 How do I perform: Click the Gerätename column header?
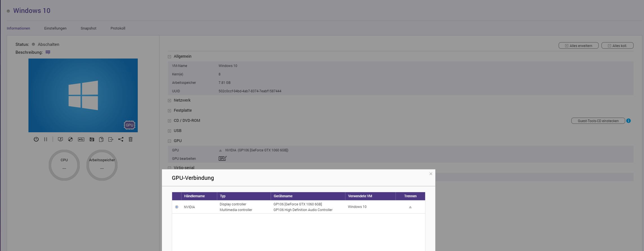point(308,196)
